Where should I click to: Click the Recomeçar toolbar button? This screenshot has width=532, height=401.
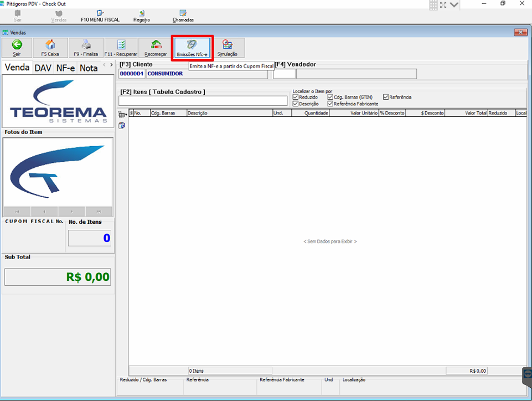click(156, 48)
